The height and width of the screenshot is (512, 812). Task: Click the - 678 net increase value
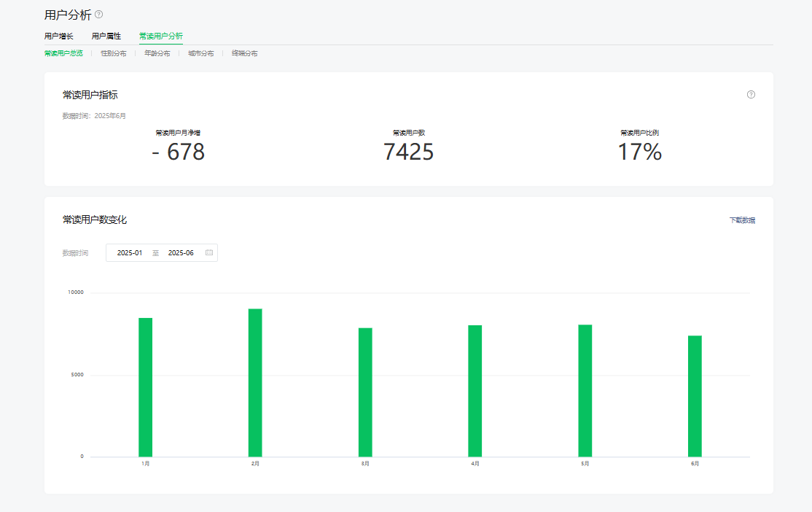coord(178,152)
